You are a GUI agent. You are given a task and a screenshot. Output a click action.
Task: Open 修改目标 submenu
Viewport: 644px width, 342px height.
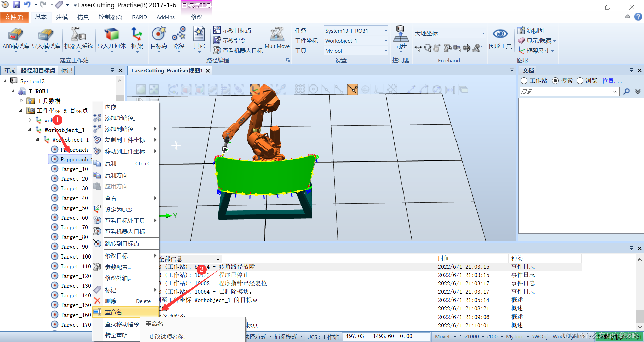coord(126,256)
